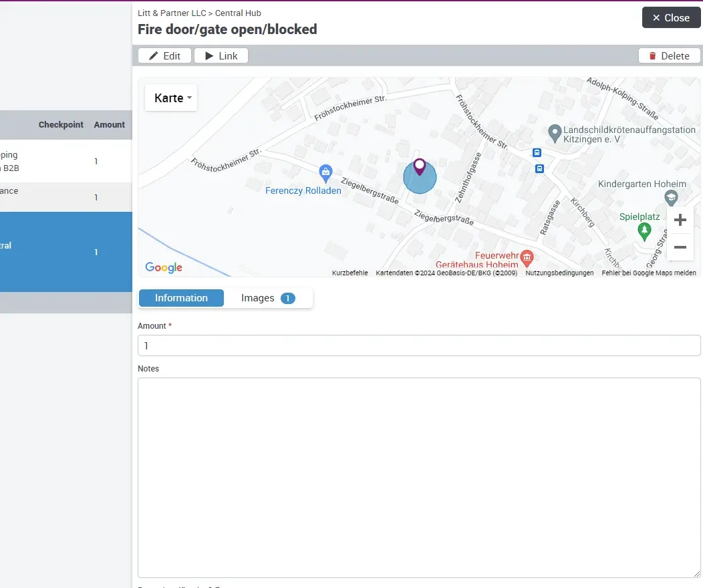Image resolution: width=703 pixels, height=588 pixels.
Task: Click the Feuerwehr Gerätehaus Hoheim marker
Action: (527, 257)
